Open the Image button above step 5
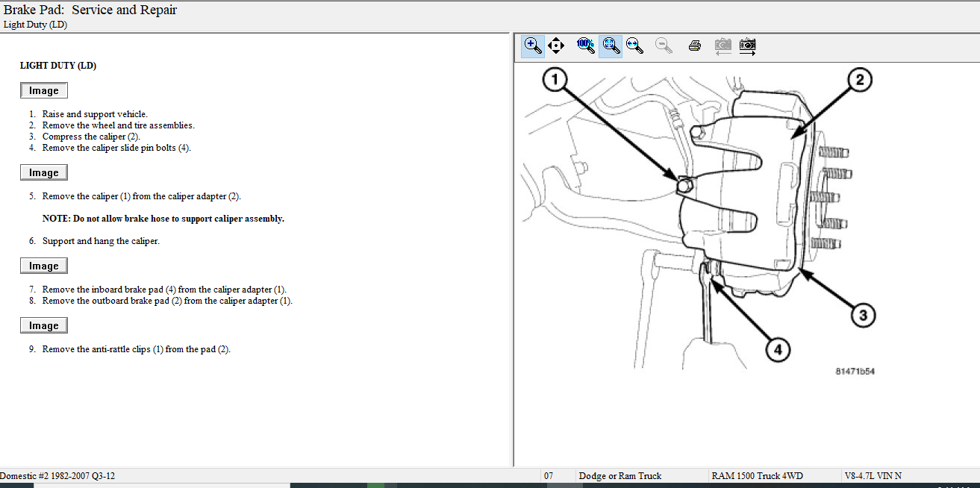Image resolution: width=980 pixels, height=488 pixels. pos(44,173)
